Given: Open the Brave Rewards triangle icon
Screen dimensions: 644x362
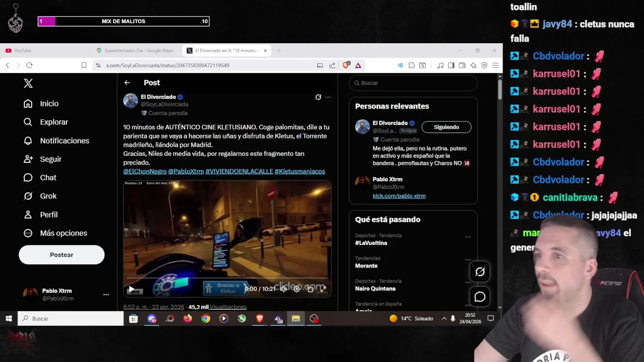Looking at the screenshot, I should click(358, 65).
